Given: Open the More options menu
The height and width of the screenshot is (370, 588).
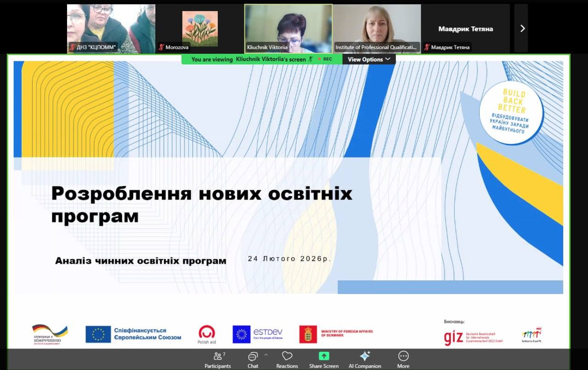Looking at the screenshot, I should click(x=403, y=359).
